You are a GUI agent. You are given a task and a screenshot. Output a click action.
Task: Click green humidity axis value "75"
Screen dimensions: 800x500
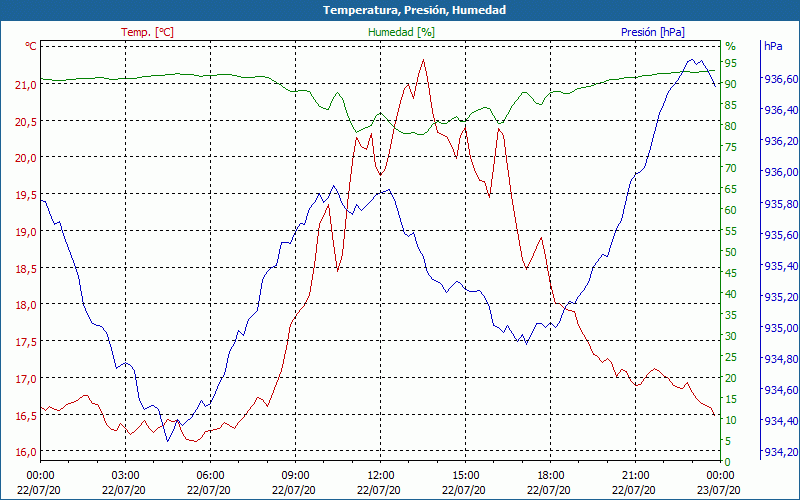click(x=731, y=147)
